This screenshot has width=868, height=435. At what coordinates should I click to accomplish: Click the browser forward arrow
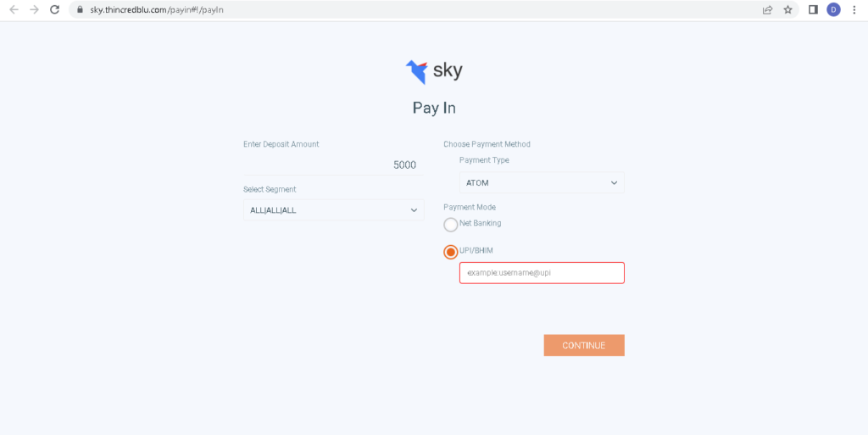pyautogui.click(x=34, y=10)
